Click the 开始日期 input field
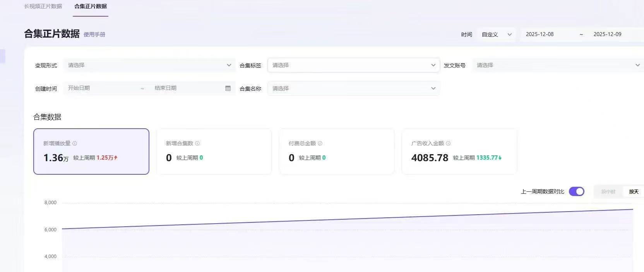 (101, 88)
